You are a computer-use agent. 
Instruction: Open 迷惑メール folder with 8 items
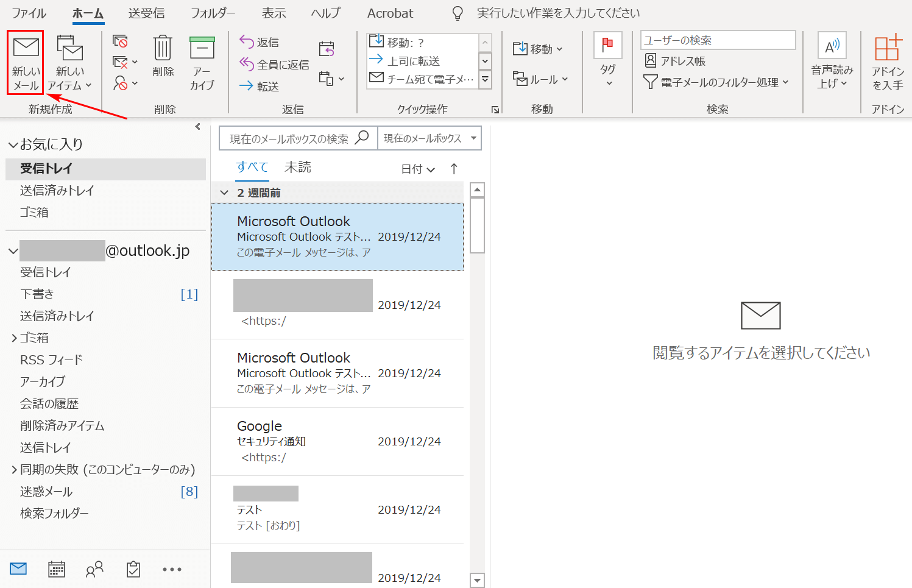(105, 492)
